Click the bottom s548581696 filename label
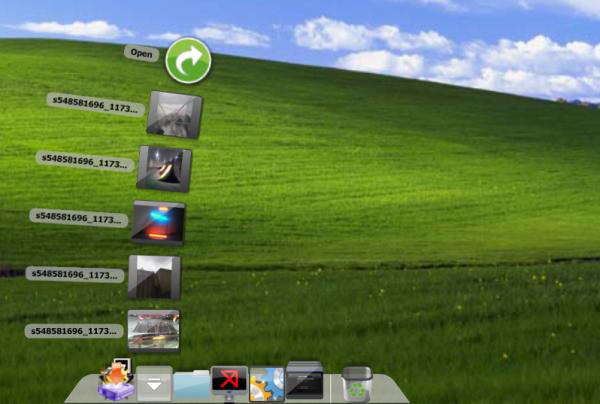The image size is (600, 404). pos(75,330)
